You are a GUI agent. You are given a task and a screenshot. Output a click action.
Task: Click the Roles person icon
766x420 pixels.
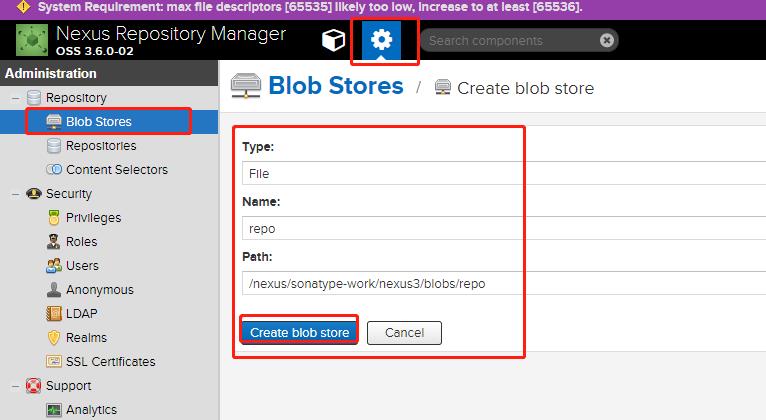[x=54, y=241]
